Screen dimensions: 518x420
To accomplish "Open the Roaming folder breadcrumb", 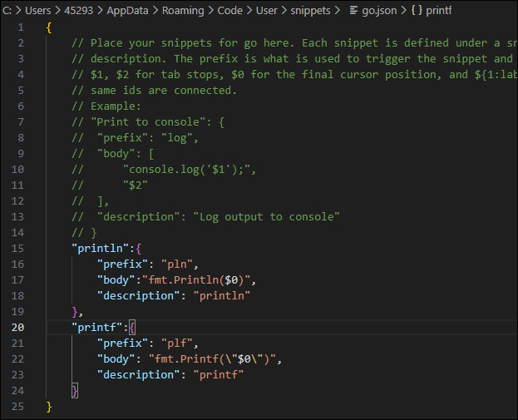I will [183, 11].
